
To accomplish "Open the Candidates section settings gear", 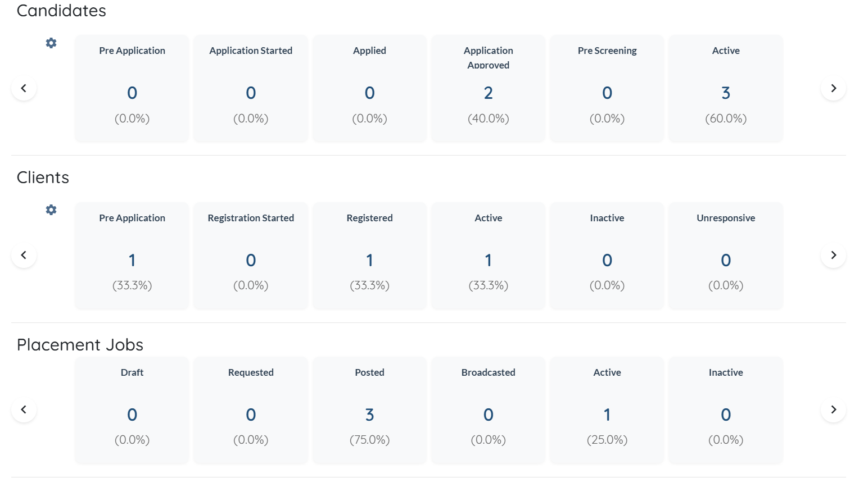I will point(51,43).
